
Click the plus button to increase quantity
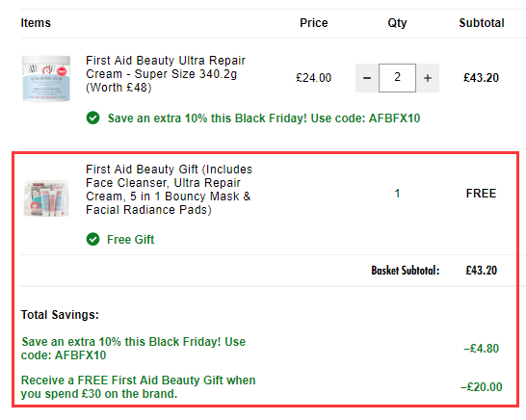[x=428, y=78]
